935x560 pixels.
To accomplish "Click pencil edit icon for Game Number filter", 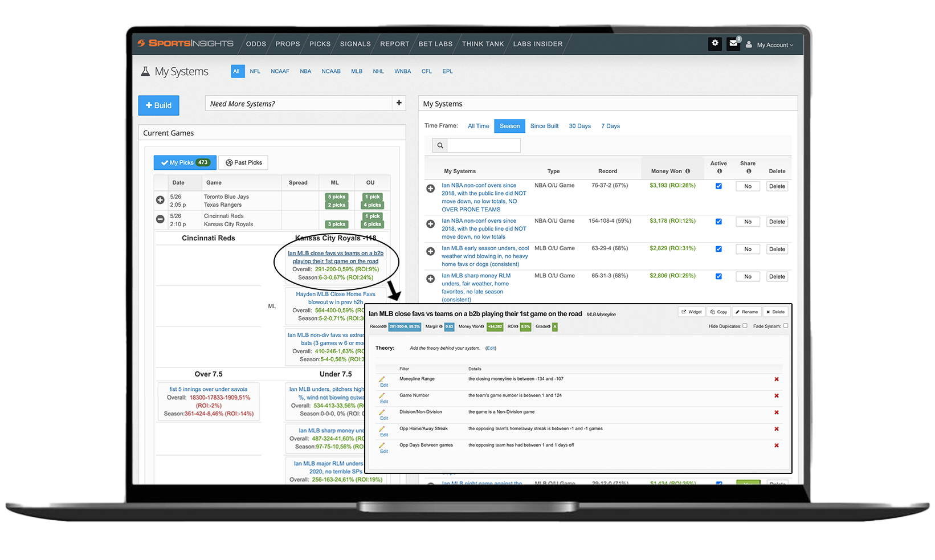I will [382, 396].
